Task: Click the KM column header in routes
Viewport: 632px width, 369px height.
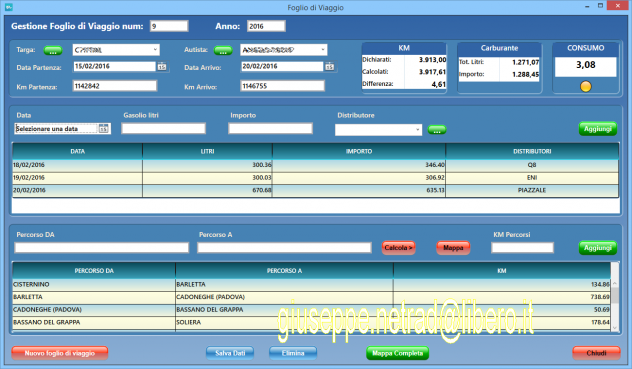Action: pos(502,271)
